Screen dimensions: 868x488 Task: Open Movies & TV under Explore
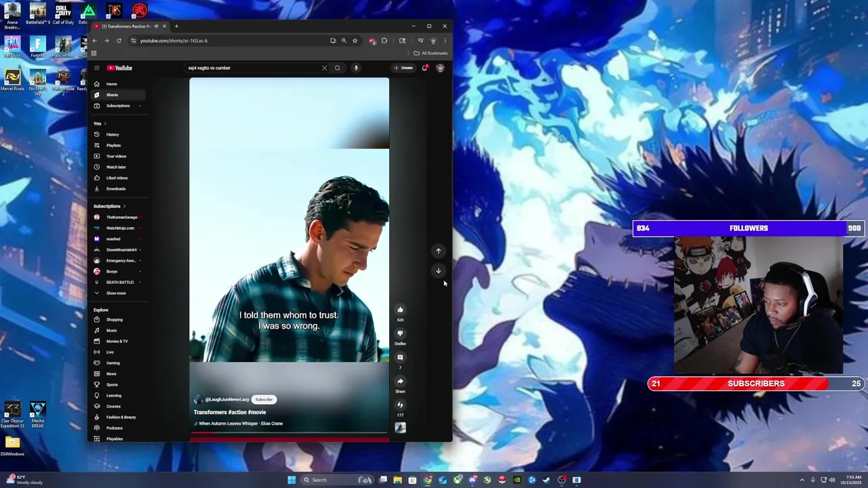(x=119, y=341)
